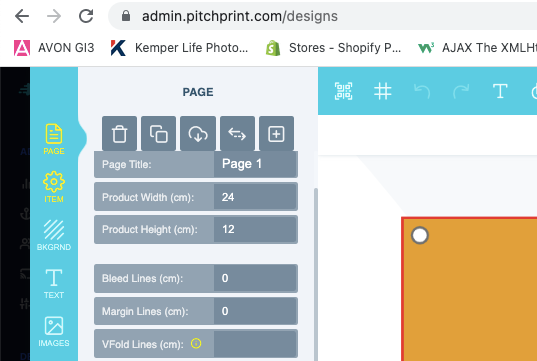Edit the Margin Lines value

pyautogui.click(x=255, y=311)
